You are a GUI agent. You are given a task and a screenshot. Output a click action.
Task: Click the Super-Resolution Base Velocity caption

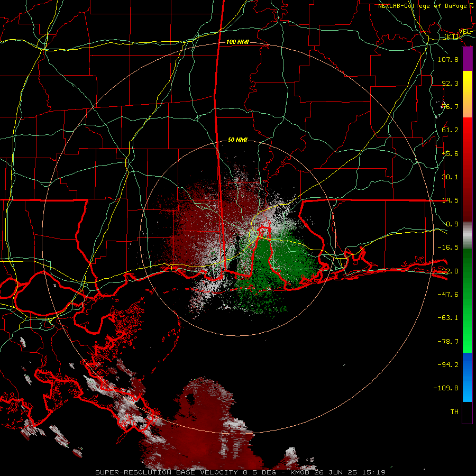coord(240,472)
